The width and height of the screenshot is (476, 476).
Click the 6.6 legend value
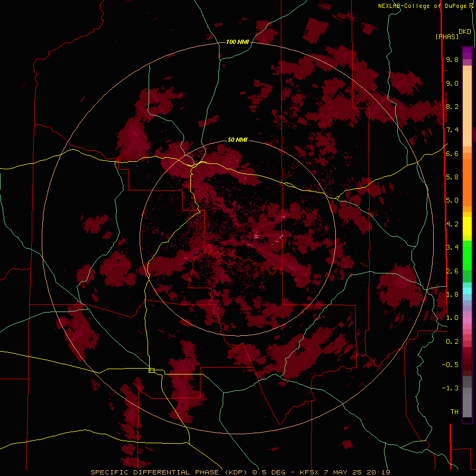pos(452,153)
